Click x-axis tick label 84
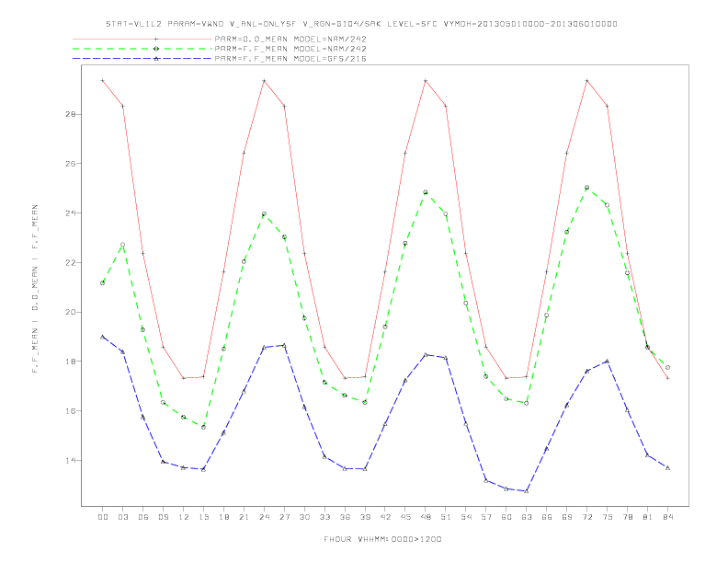728x563 pixels. (668, 517)
